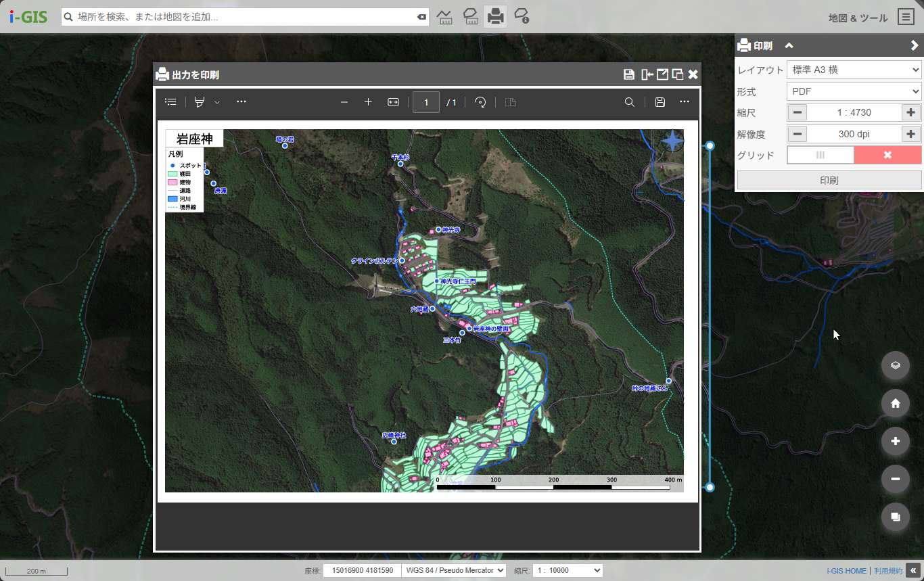Open more drawing tools in PDF toolbar

[x=241, y=102]
